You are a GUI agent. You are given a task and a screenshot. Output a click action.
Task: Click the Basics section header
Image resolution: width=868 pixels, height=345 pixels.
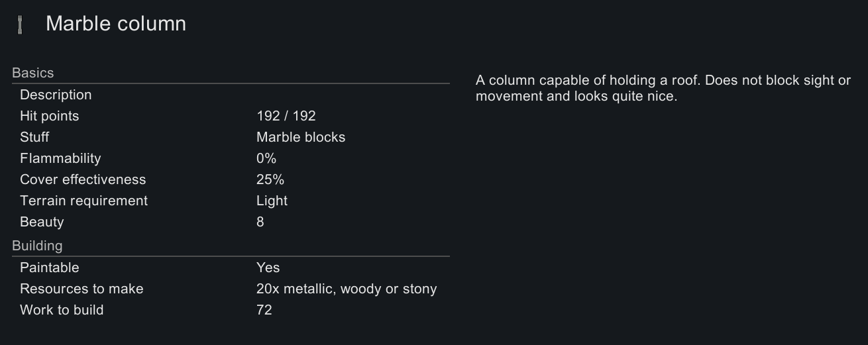(x=33, y=73)
